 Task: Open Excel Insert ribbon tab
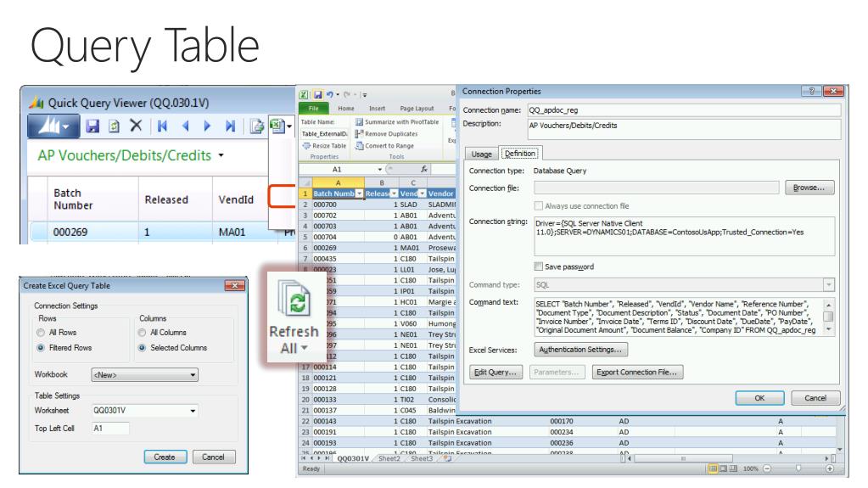tap(377, 109)
